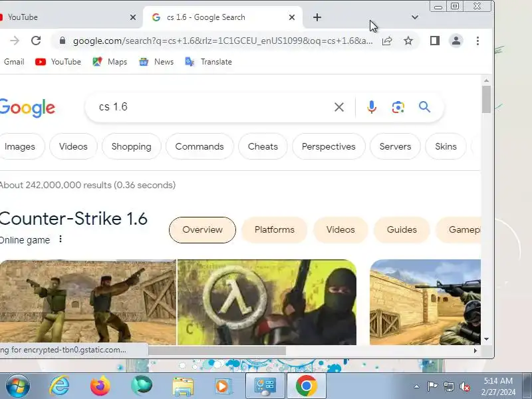Select the Overview knowledge panel tab
This screenshot has height=399, width=532.
click(202, 230)
